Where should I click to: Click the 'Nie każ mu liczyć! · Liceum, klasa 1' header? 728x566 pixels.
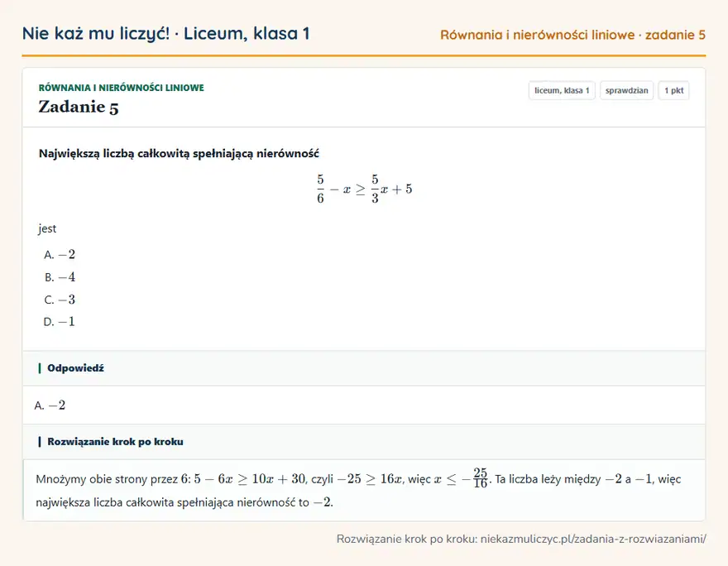[165, 33]
